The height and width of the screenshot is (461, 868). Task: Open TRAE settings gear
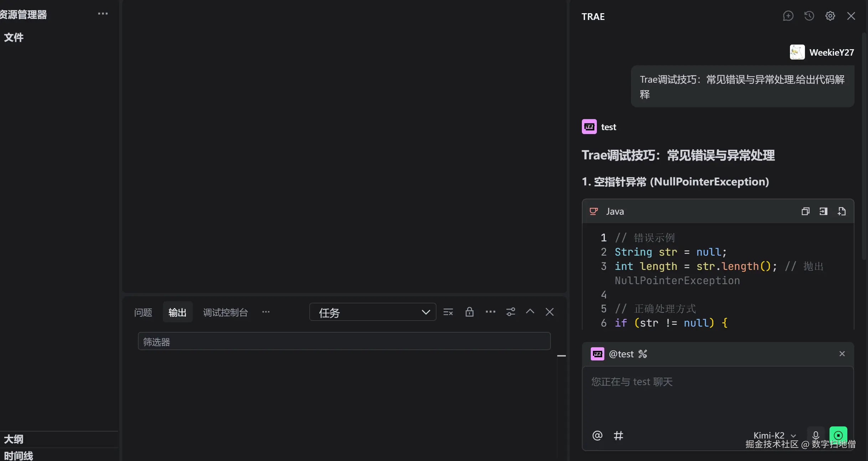831,16
